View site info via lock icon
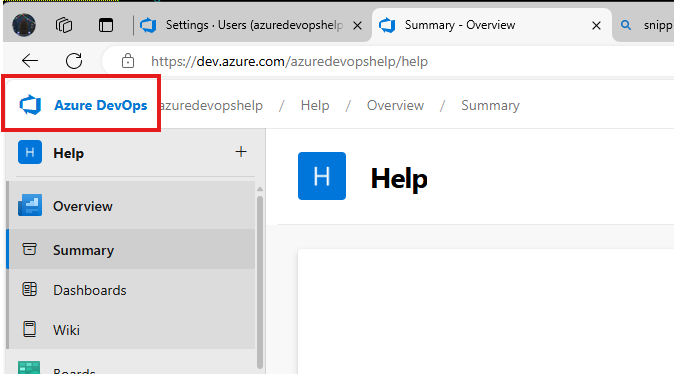674x374 pixels. [128, 61]
